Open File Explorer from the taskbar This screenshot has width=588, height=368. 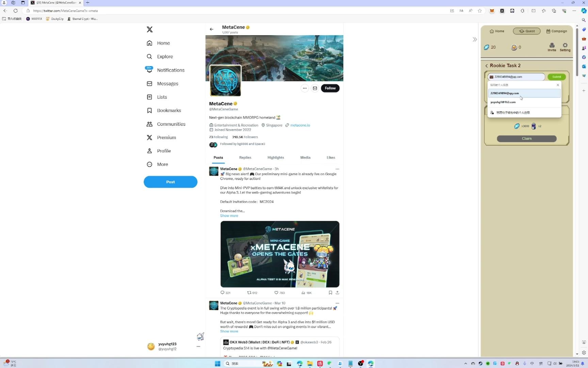(x=310, y=364)
